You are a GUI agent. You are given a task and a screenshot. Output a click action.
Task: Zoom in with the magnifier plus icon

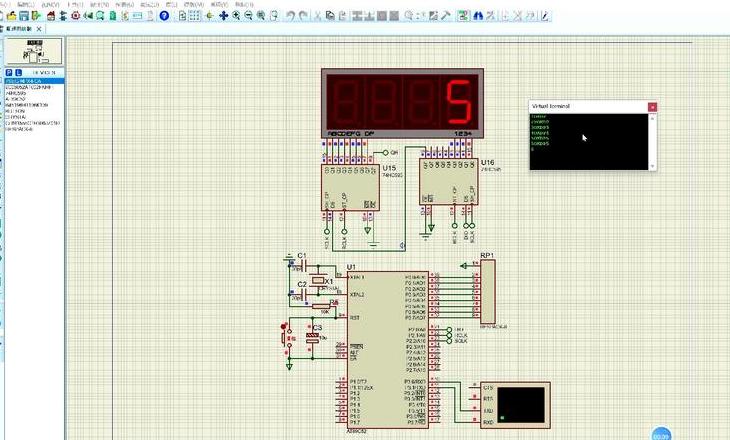(x=236, y=16)
